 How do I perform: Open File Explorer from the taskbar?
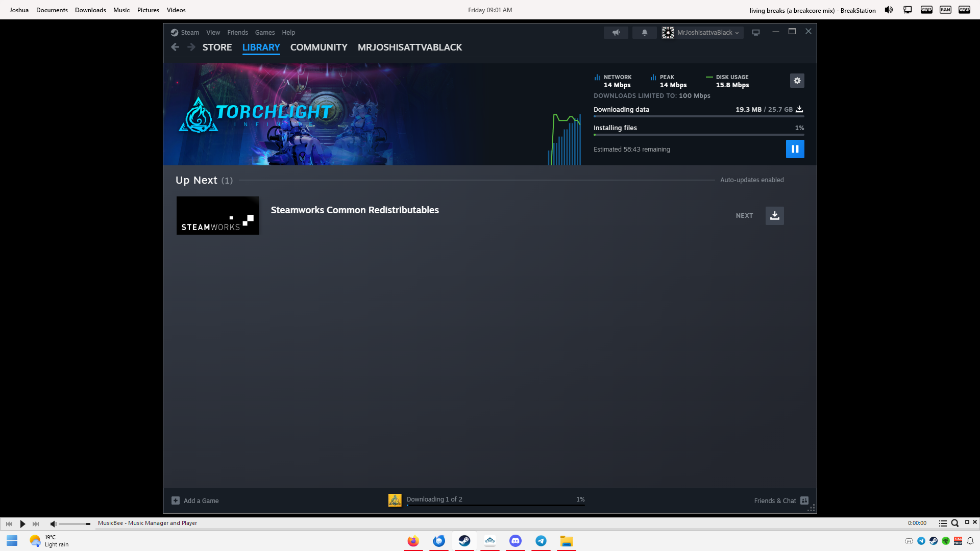click(x=567, y=541)
